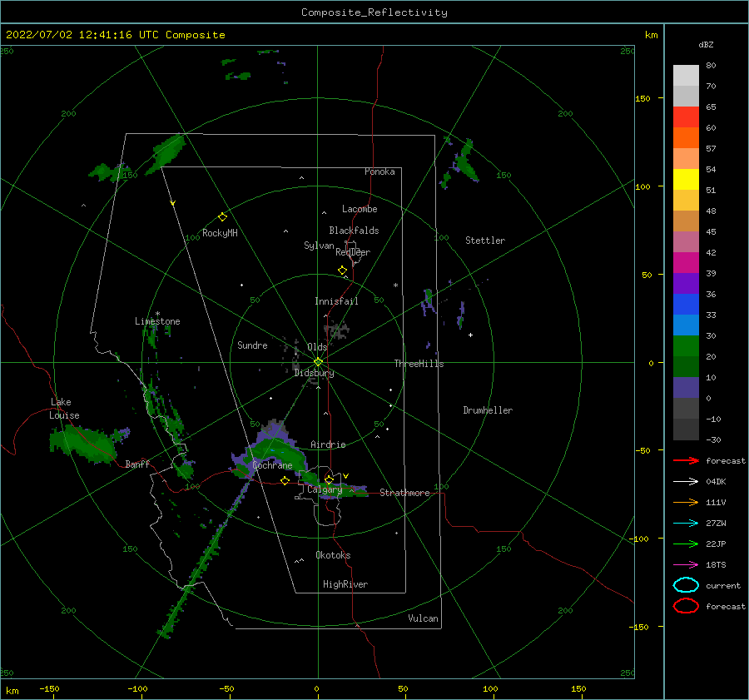Click the ThreeHills city label
This screenshot has height=700, width=749.
point(419,364)
